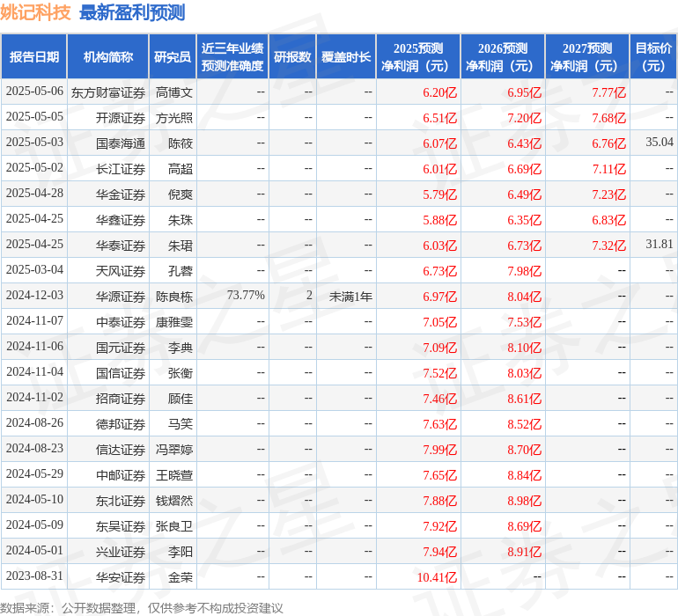Click the 覆盖时长 column header
The height and width of the screenshot is (616, 678).
(x=346, y=56)
